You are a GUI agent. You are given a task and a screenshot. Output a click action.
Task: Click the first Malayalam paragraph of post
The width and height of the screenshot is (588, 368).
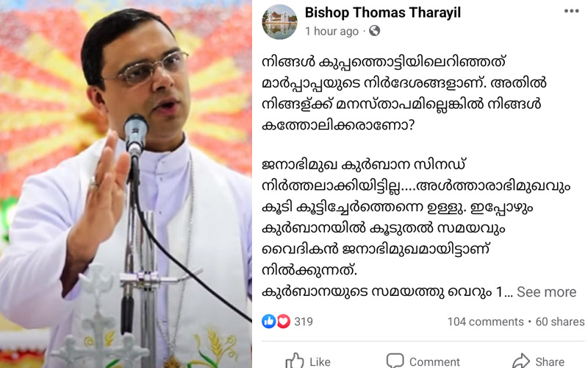click(x=404, y=93)
